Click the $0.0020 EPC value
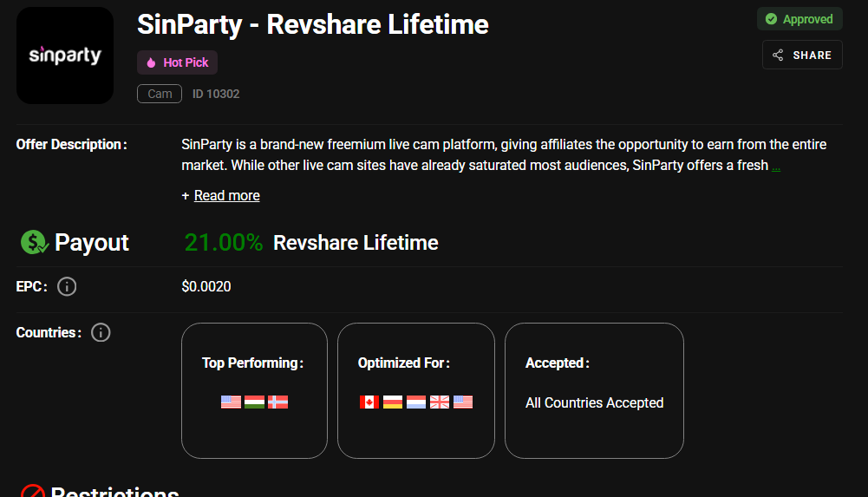The image size is (868, 497). [206, 287]
